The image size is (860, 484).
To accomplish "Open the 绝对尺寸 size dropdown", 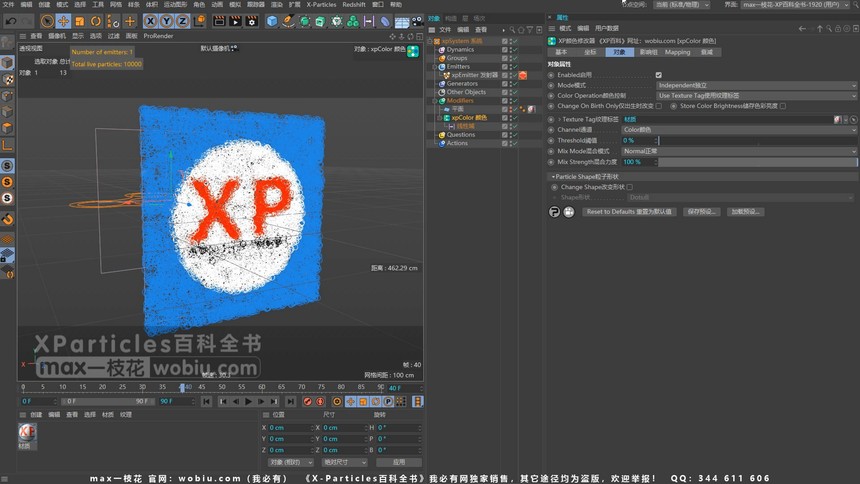I will coord(344,463).
